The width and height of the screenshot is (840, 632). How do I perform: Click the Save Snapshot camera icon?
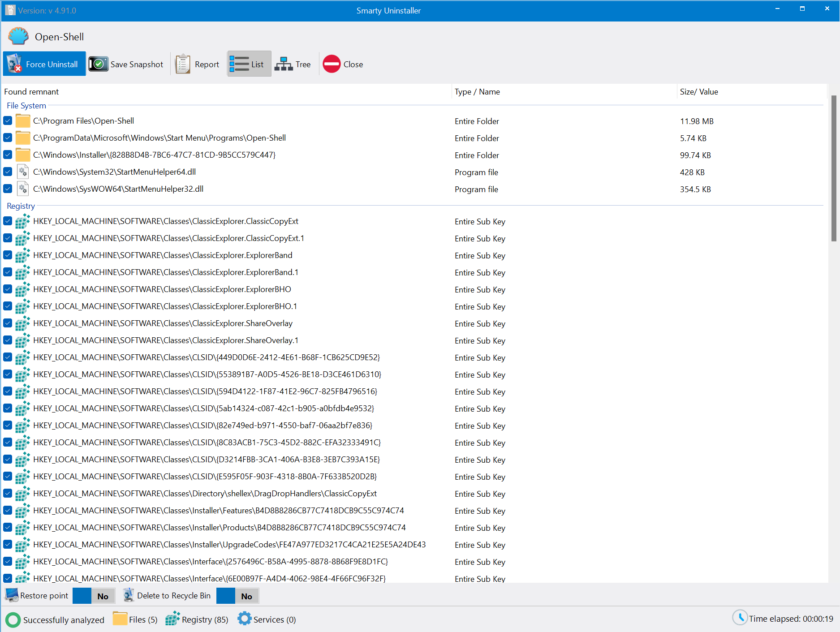click(x=98, y=64)
